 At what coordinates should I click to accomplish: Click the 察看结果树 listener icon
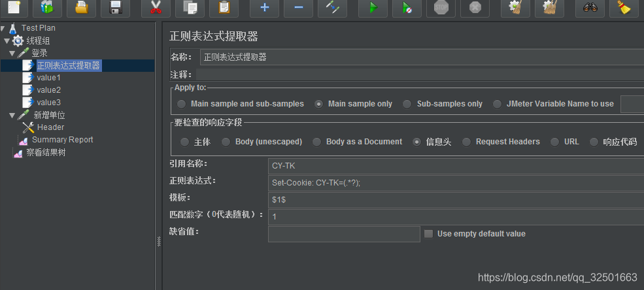point(18,153)
